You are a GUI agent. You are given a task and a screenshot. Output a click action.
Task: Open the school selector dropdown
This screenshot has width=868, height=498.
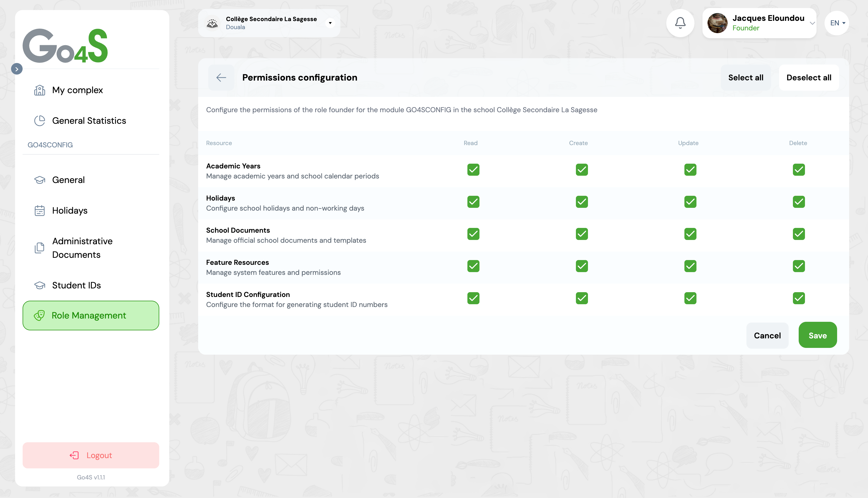pyautogui.click(x=330, y=23)
